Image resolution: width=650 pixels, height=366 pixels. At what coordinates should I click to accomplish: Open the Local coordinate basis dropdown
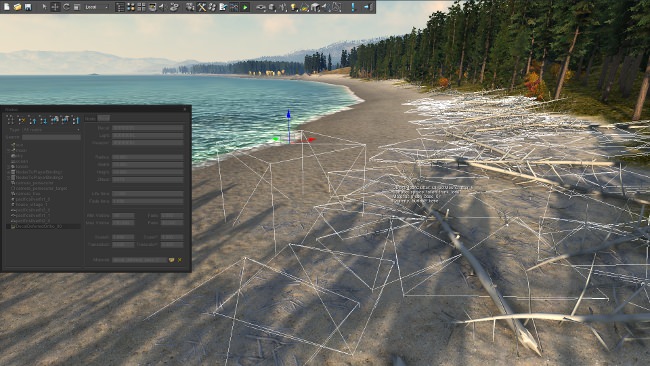point(97,7)
